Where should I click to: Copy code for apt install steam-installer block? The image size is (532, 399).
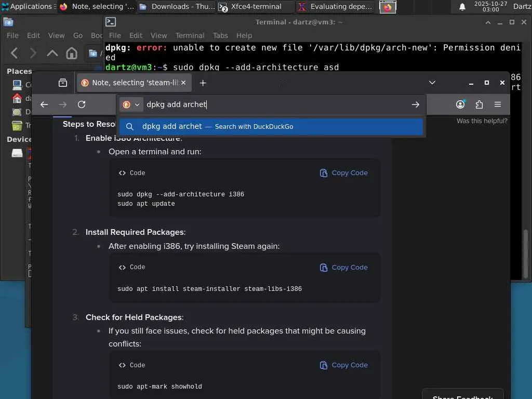[x=344, y=268]
